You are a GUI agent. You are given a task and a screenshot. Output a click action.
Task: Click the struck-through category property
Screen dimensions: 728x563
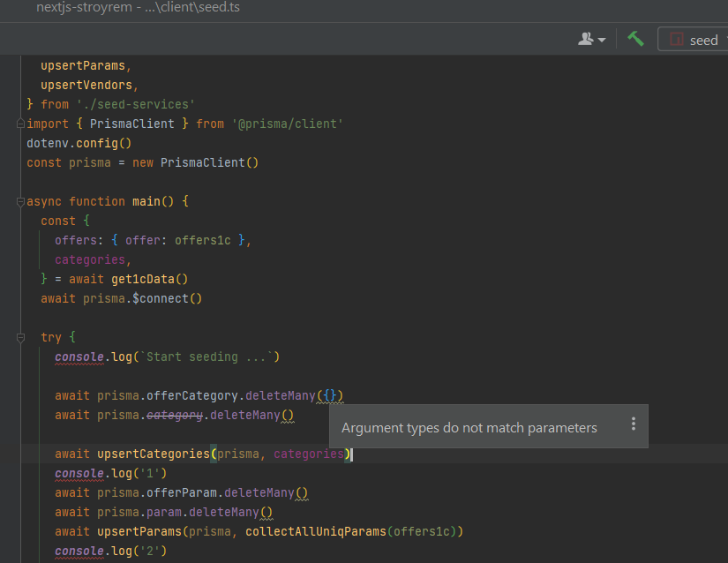[175, 415]
